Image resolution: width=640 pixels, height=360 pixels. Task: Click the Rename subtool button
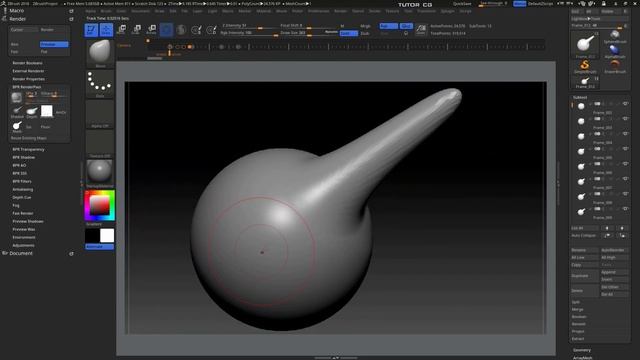[x=584, y=250]
